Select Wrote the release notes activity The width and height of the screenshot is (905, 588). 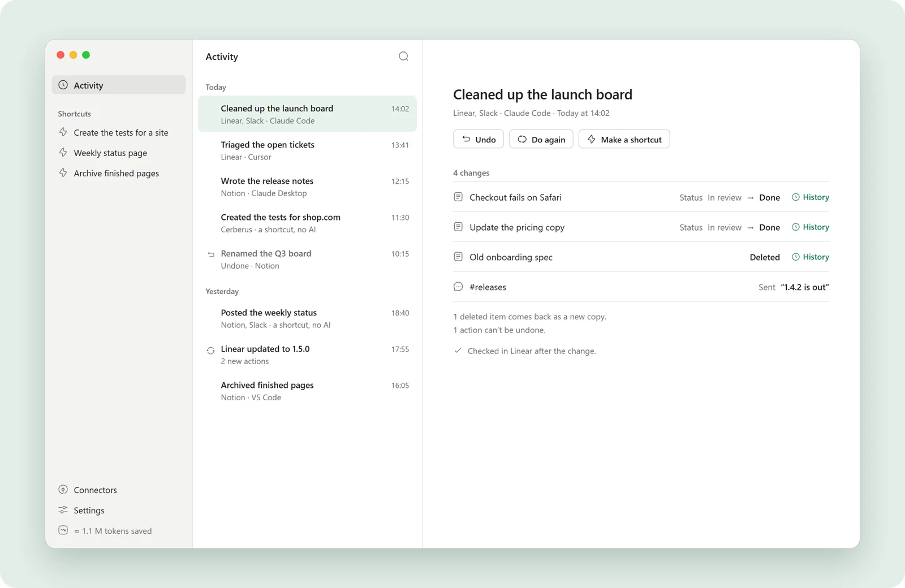[x=307, y=187]
